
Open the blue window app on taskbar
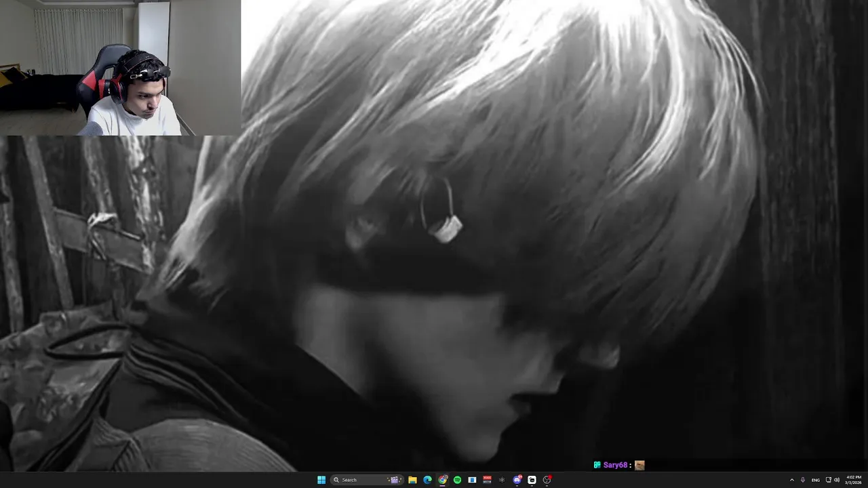472,480
